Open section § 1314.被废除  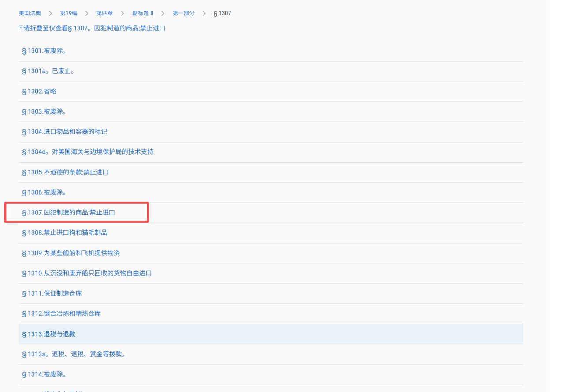click(44, 374)
